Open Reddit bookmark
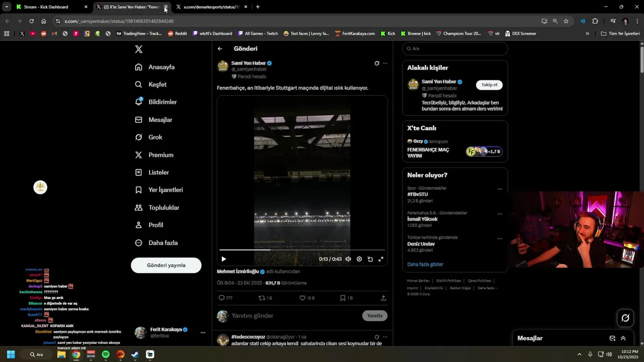This screenshot has width=644, height=362. pyautogui.click(x=177, y=34)
